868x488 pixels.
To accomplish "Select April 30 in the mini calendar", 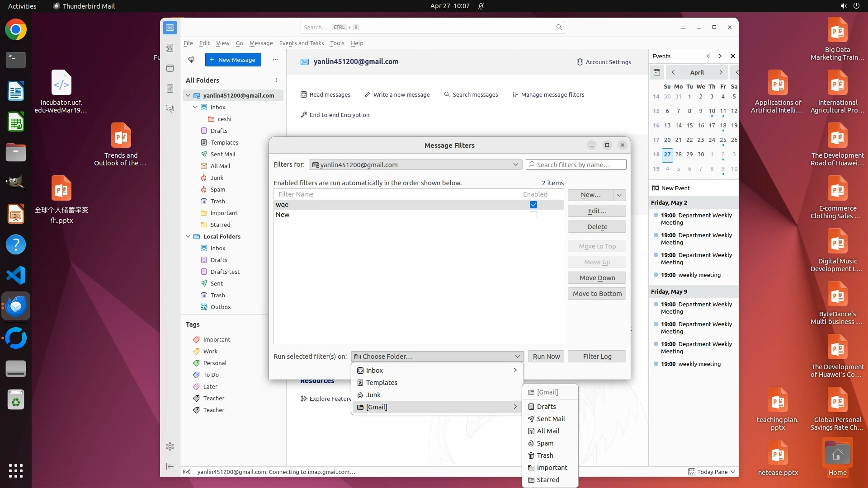I will 700,154.
